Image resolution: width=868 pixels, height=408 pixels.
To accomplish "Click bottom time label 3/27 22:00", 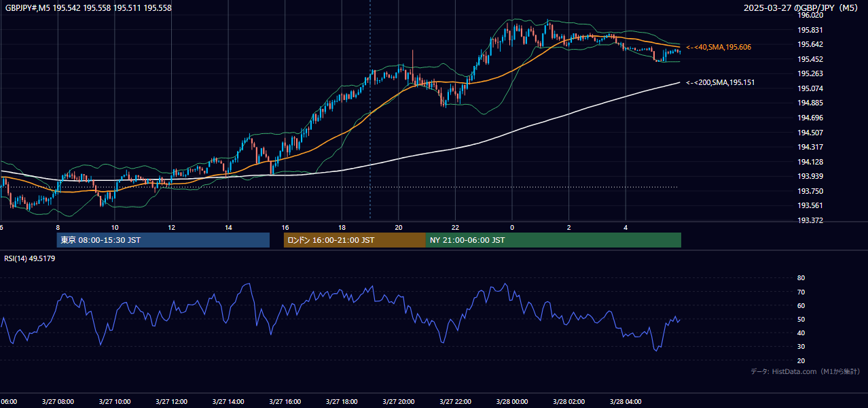I will coord(455,402).
